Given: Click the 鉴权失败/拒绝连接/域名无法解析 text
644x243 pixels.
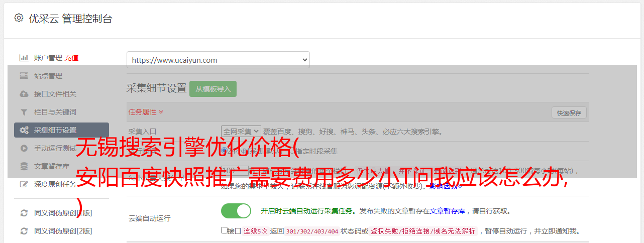Looking at the screenshot, I should point(423,231).
